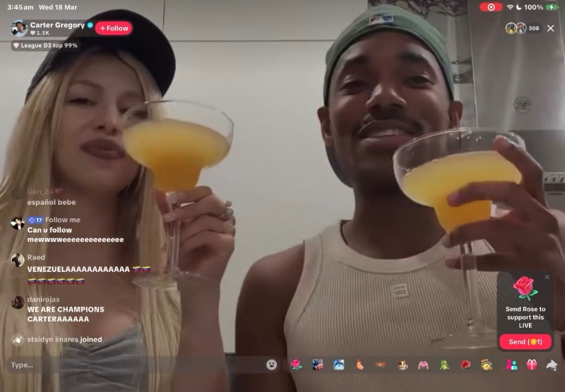Send the pink rose quick gift

click(296, 365)
